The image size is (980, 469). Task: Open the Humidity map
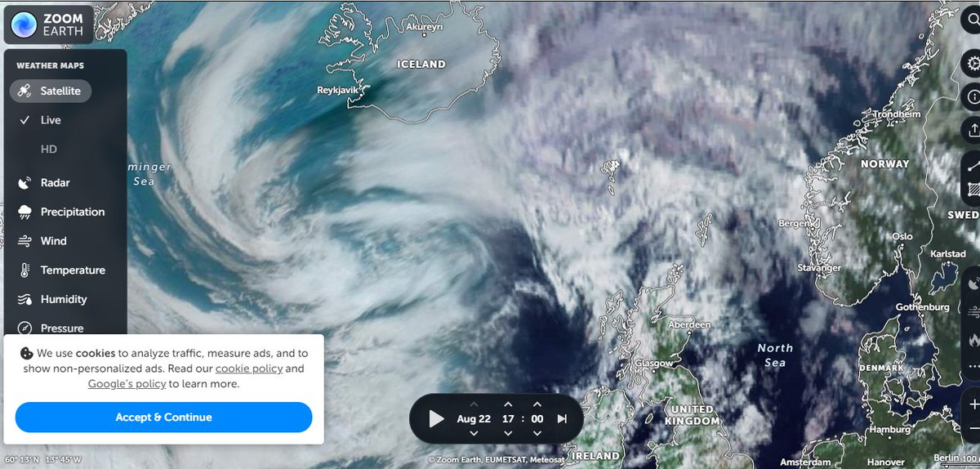pyautogui.click(x=64, y=299)
